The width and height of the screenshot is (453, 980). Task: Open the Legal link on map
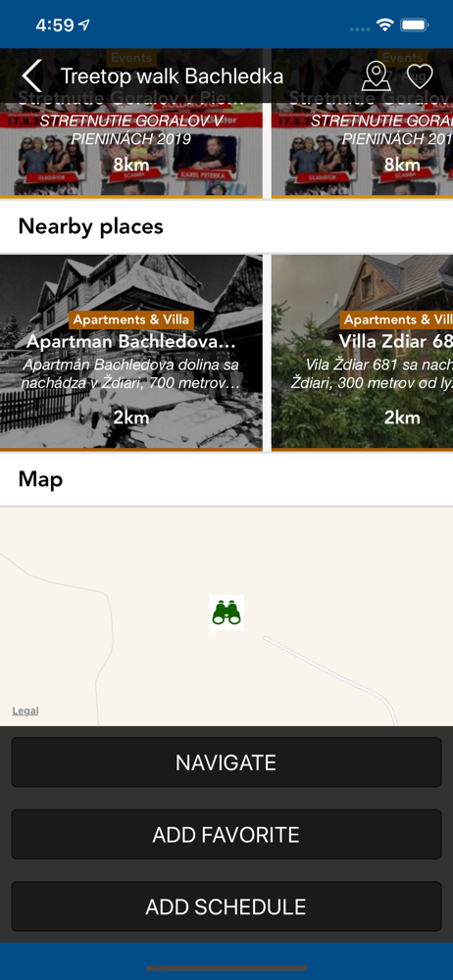coord(25,710)
